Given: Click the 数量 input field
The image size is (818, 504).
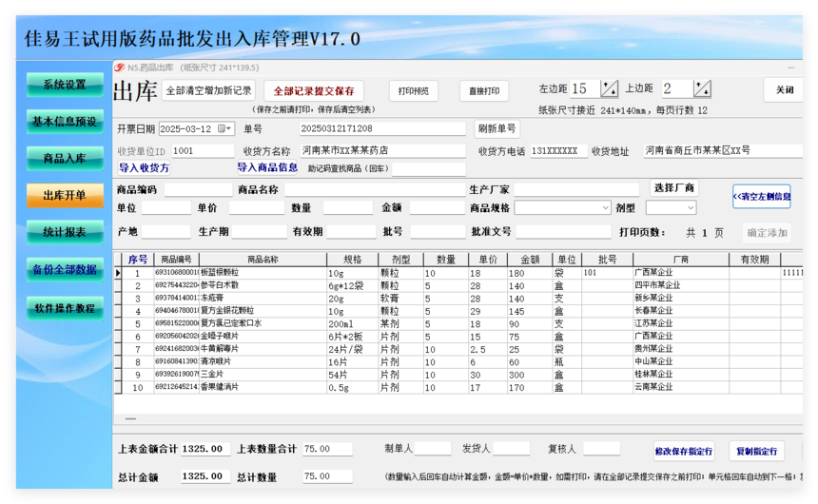Looking at the screenshot, I should pos(348,208).
